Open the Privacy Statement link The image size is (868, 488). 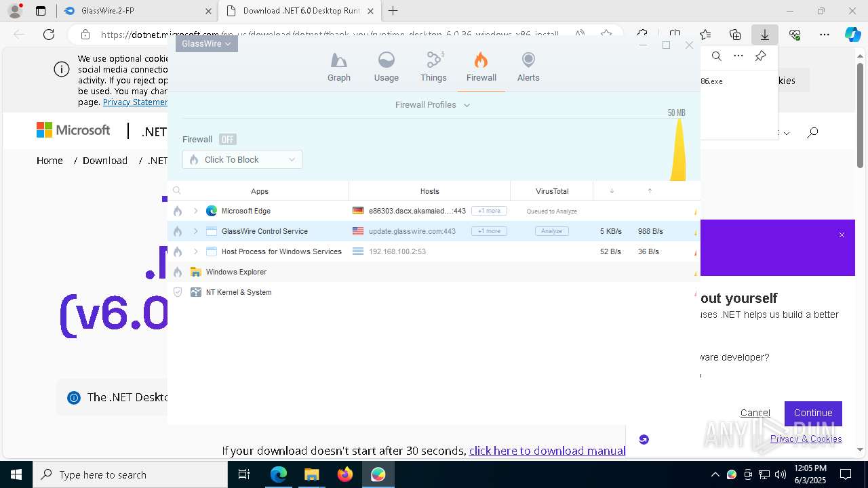135,102
